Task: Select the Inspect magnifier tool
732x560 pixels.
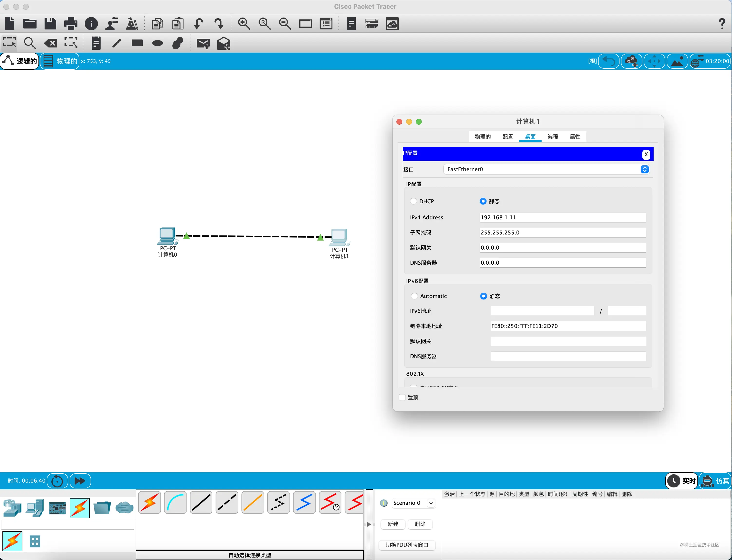Action: [30, 43]
